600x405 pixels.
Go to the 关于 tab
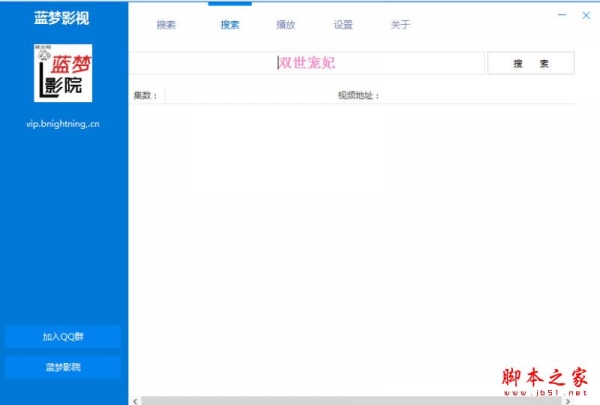tap(400, 25)
